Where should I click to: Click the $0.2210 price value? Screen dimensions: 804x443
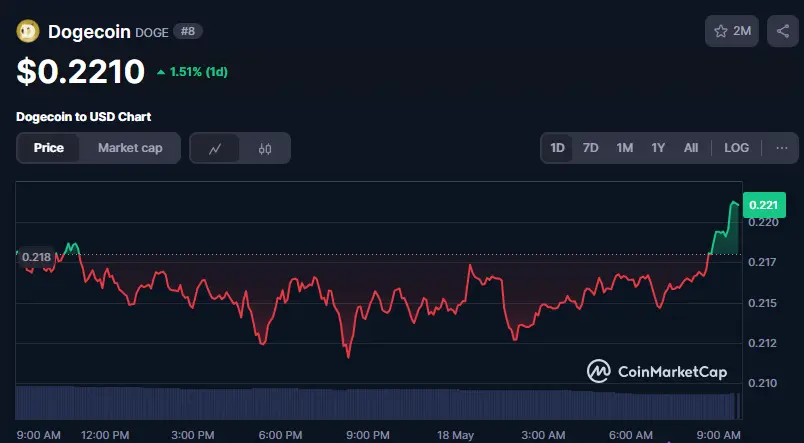pos(81,71)
